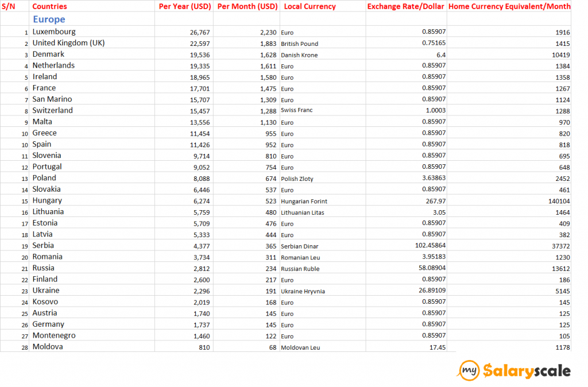Click the Swiss Franc currency cell
The height and width of the screenshot is (387, 588).
pyautogui.click(x=296, y=110)
